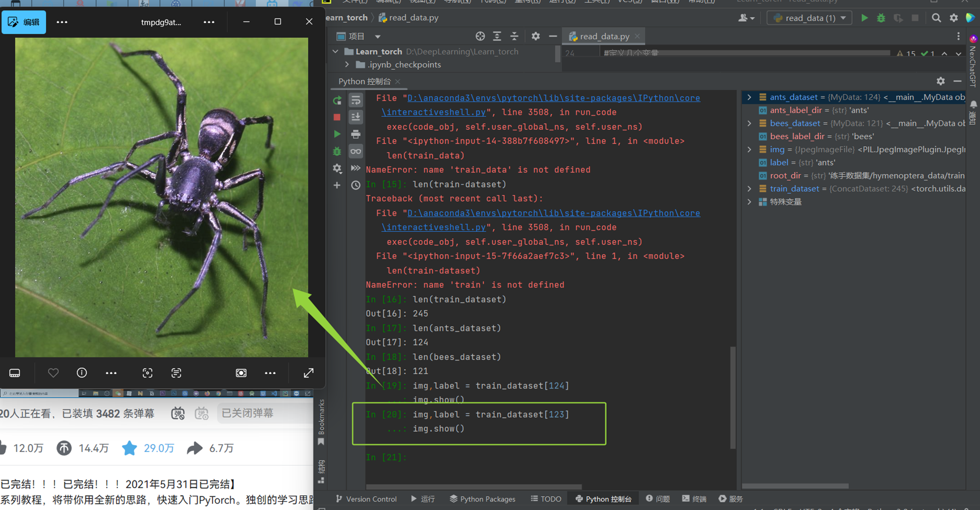980x510 pixels.
Task: Expand all in Project panel
Action: [497, 36]
